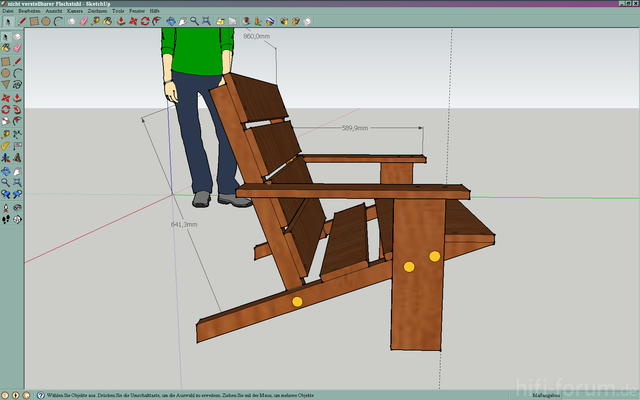Select the Rectangle tool in top toolbar
The image size is (640, 400).
tap(34, 20)
